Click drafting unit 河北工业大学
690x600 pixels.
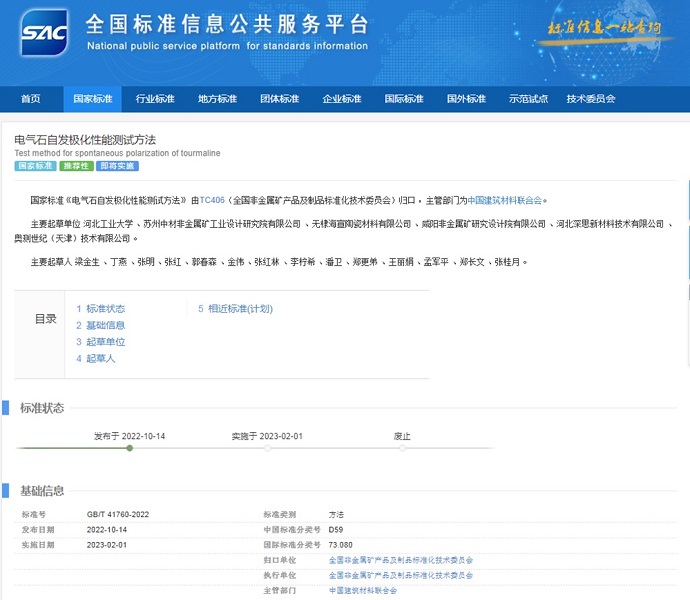[108, 224]
